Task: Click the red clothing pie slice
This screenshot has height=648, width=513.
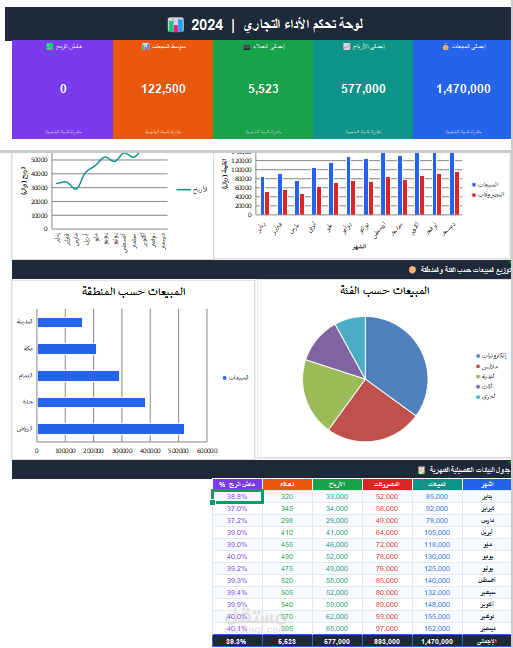Action: 370,413
